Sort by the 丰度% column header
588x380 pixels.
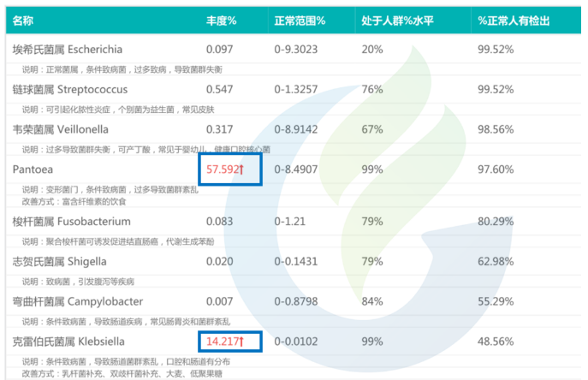coord(221,19)
